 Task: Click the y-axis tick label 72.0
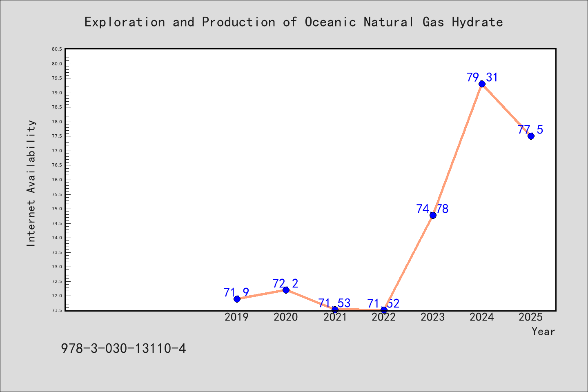57,296
